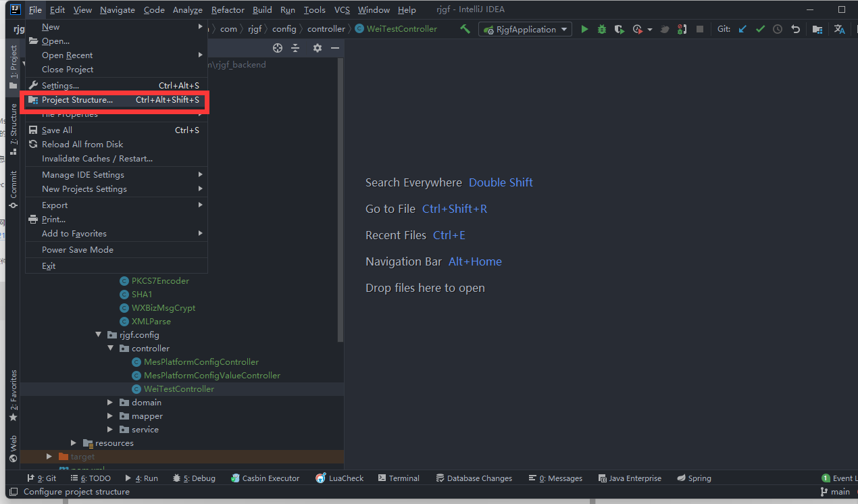The width and height of the screenshot is (858, 504).
Task: Click the Translate icon in toolbar
Action: [840, 29]
